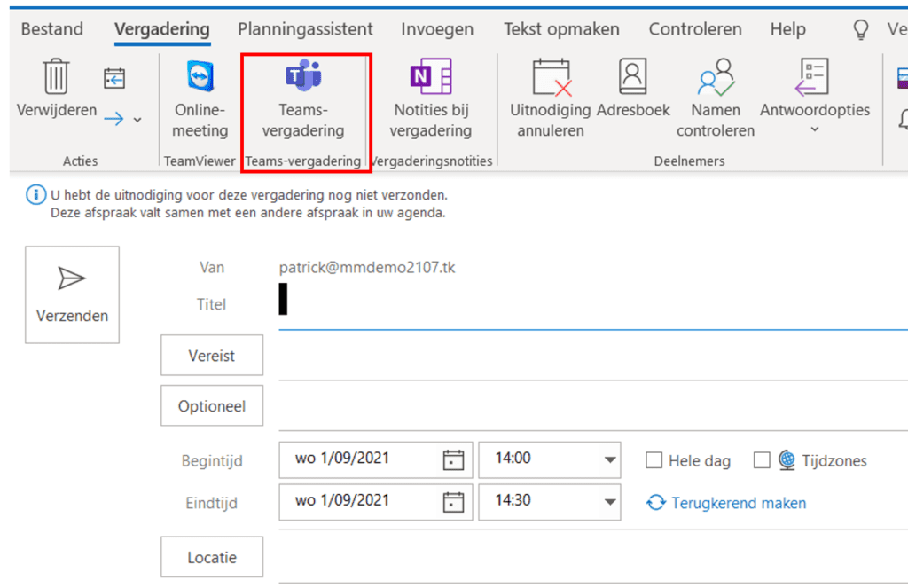Screen dimensions: 908x588
Task: Click the Optioneel recipients field
Action: [x=593, y=407]
